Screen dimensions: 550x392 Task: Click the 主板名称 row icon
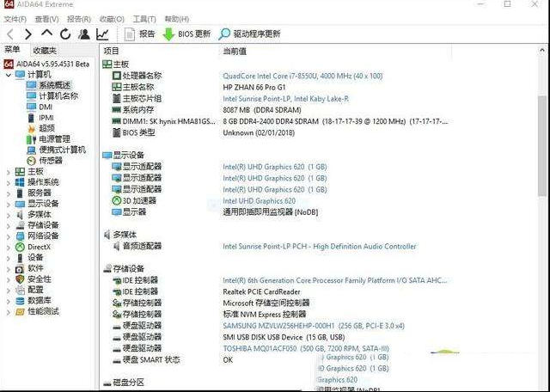pos(117,87)
